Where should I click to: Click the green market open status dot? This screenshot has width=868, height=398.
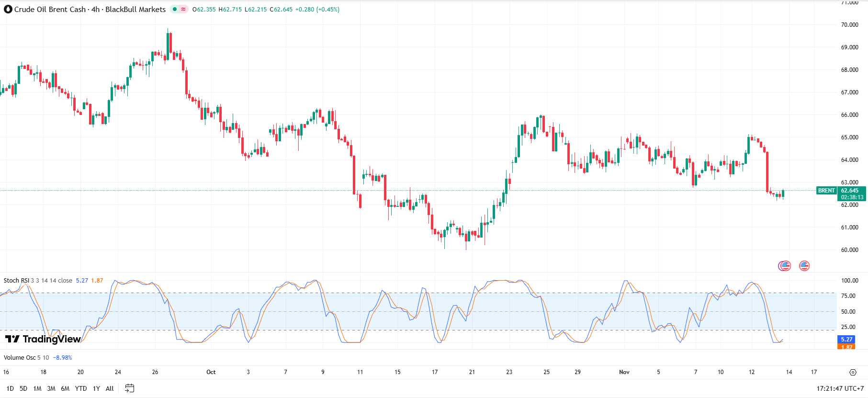coord(175,9)
